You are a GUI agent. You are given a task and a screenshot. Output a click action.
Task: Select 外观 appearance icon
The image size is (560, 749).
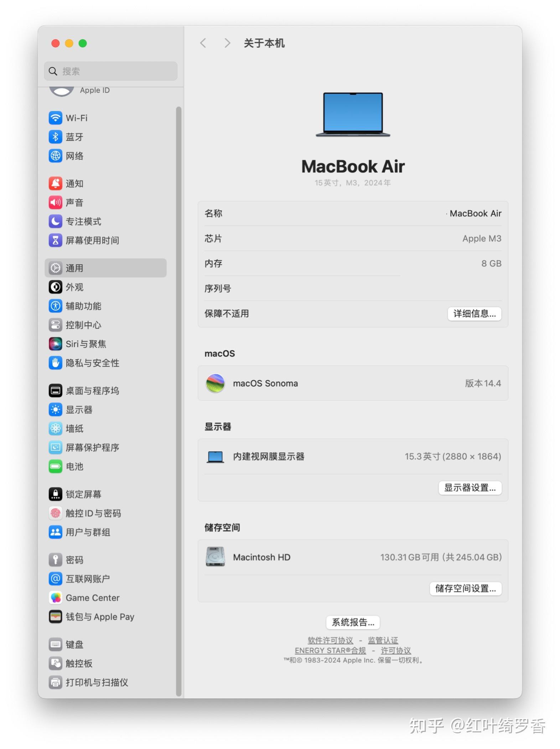(55, 287)
